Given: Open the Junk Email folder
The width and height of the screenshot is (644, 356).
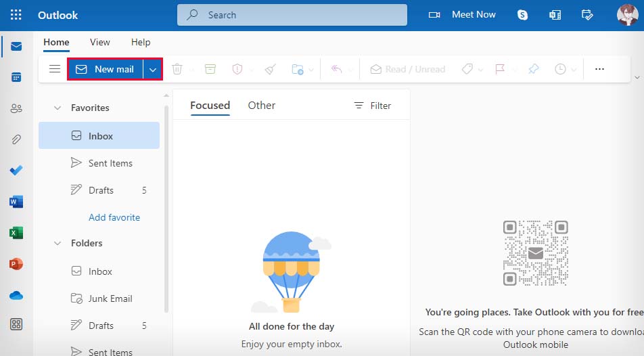Looking at the screenshot, I should click(99, 298).
